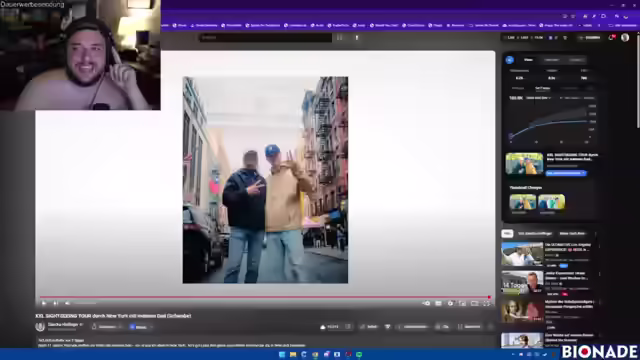
Task: Expand the blue dropdown under the video title in panel
Action: pos(566,173)
